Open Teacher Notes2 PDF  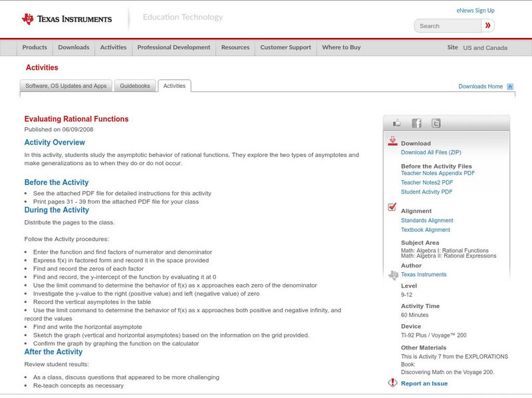(x=427, y=183)
